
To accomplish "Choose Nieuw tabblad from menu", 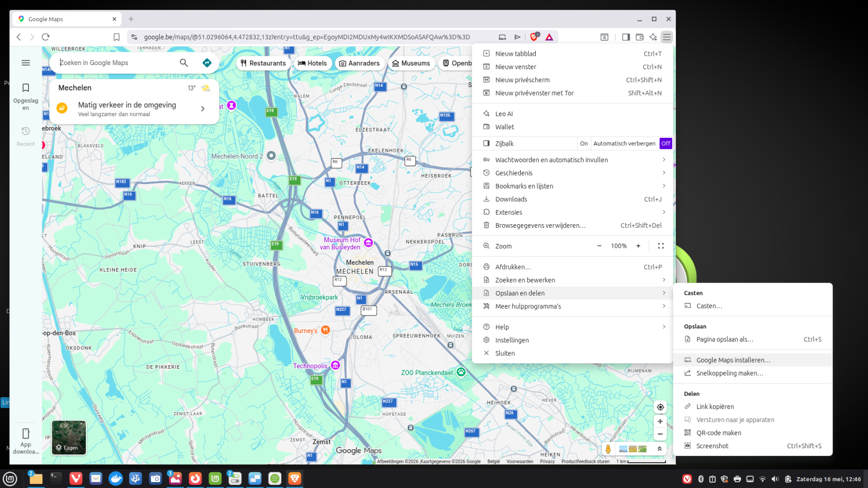I will coord(572,54).
